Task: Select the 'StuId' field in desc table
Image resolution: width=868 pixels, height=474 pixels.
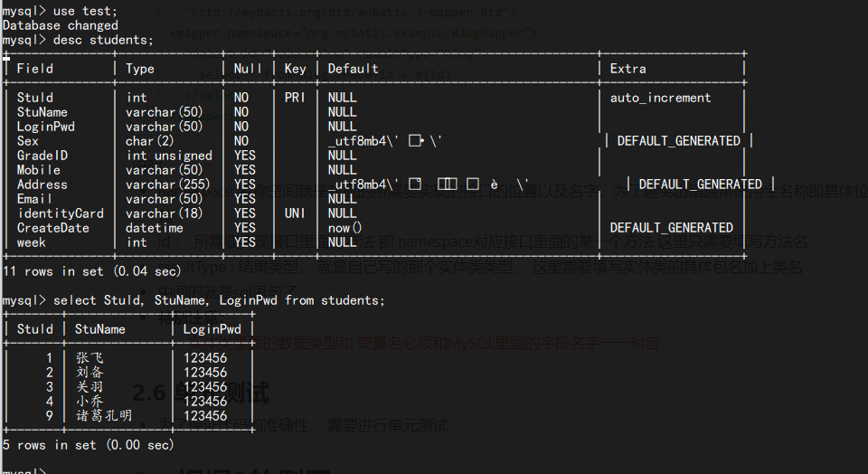Action: point(35,98)
